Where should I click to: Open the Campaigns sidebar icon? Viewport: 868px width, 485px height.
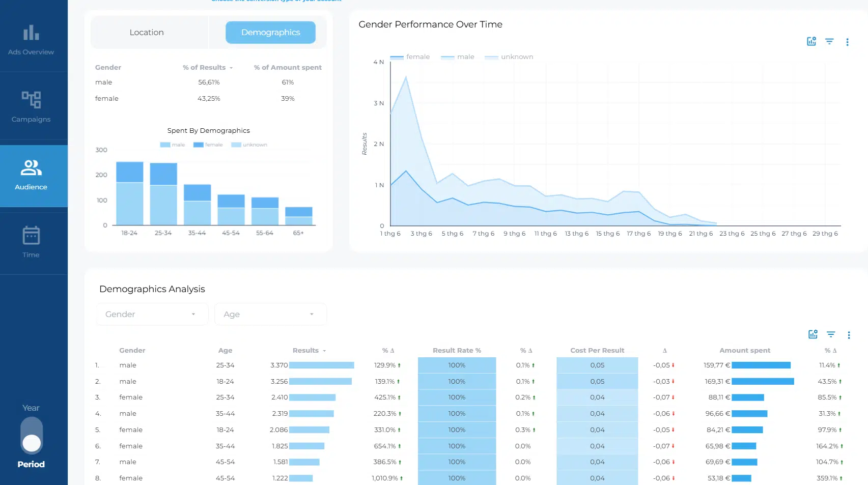point(31,100)
